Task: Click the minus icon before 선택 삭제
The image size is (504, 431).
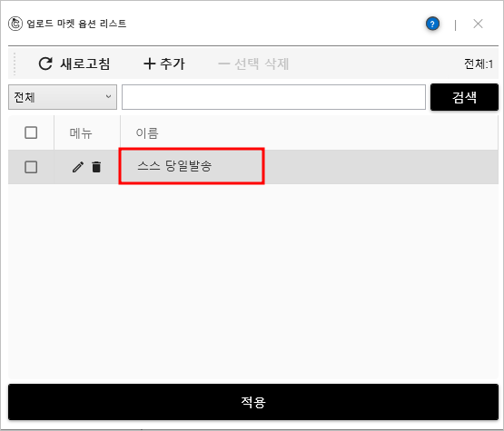Action: click(x=224, y=64)
